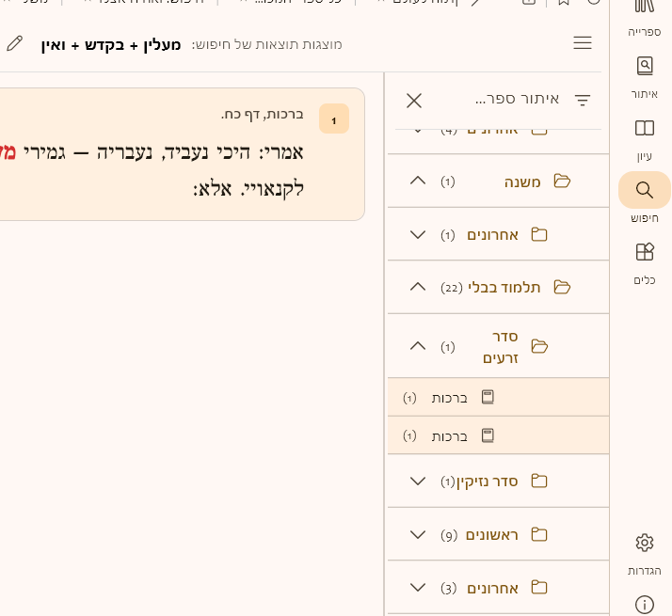Open the hamburger menu above results panel
Image resolution: width=672 pixels, height=616 pixels.
(x=583, y=43)
